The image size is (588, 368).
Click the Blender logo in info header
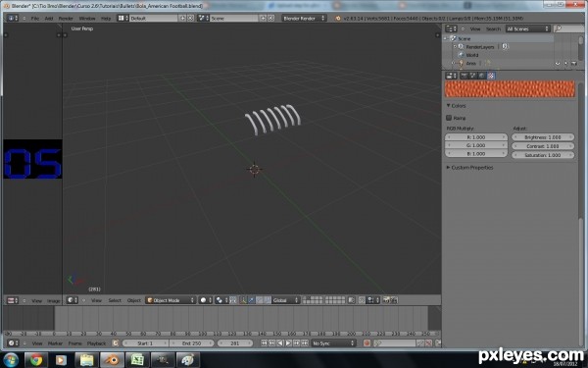tap(338, 18)
